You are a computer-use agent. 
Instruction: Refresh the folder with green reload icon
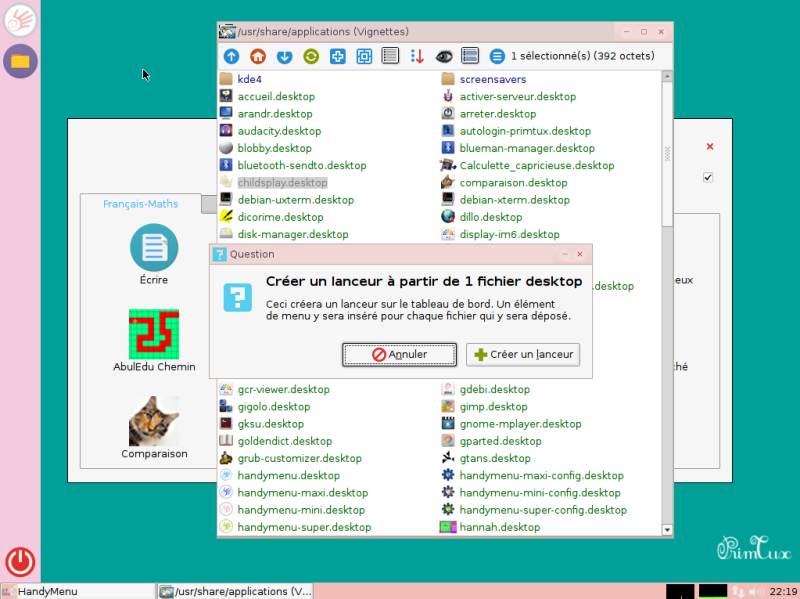tap(311, 56)
